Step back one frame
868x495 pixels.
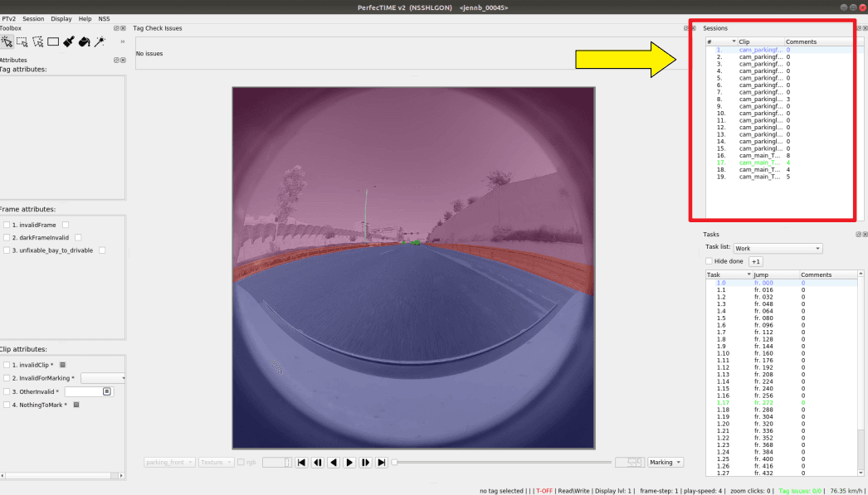point(318,463)
